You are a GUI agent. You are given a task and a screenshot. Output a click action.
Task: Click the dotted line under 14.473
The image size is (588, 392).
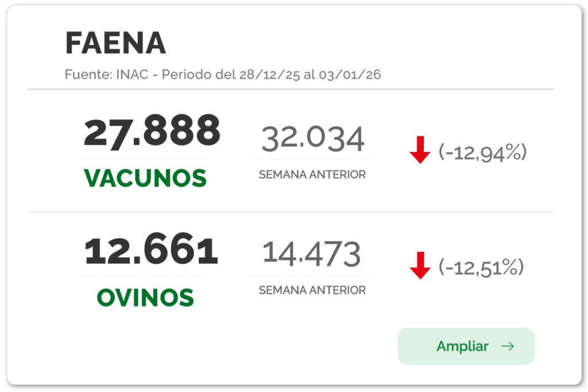pos(312,275)
